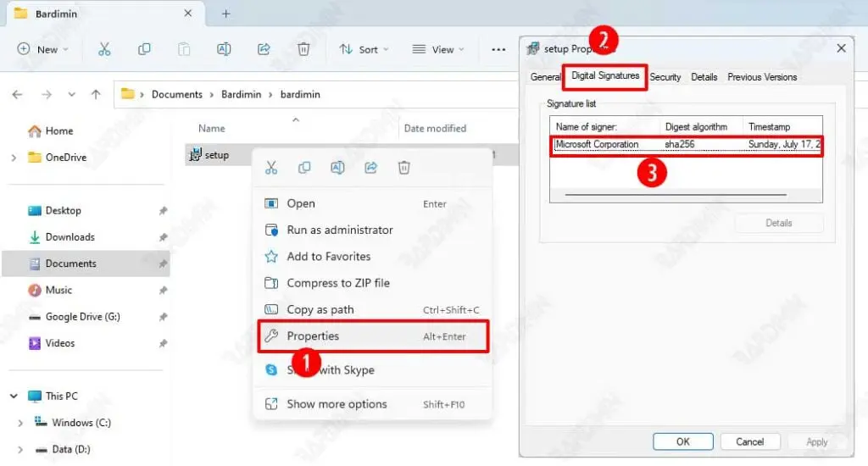
Task: Open recent locations chevron dropdown
Action: pyautogui.click(x=71, y=95)
